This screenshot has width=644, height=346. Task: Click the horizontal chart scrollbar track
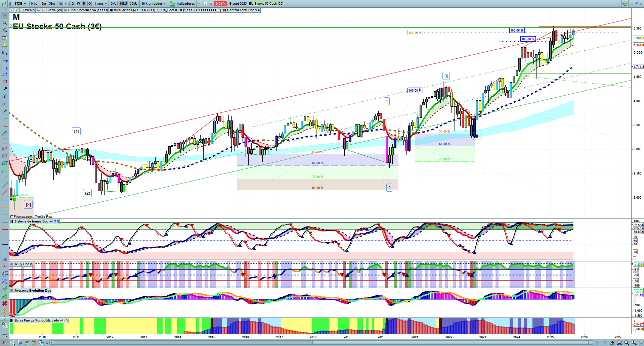coord(321,343)
